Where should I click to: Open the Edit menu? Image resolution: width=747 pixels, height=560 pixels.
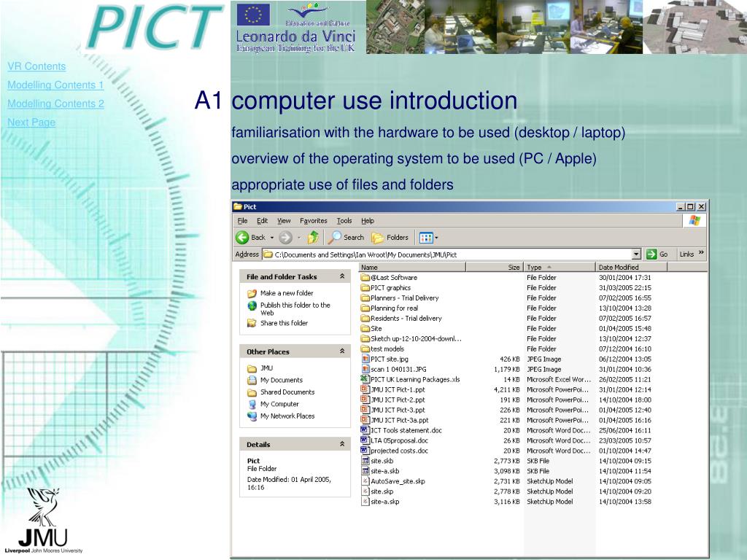pyautogui.click(x=263, y=221)
